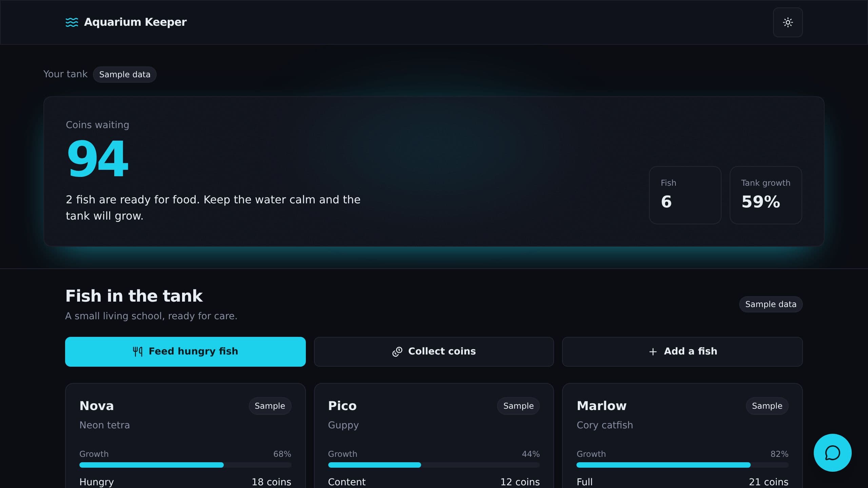This screenshot has width=868, height=488.
Task: Click Nova's growth progress bar
Action: click(185, 465)
